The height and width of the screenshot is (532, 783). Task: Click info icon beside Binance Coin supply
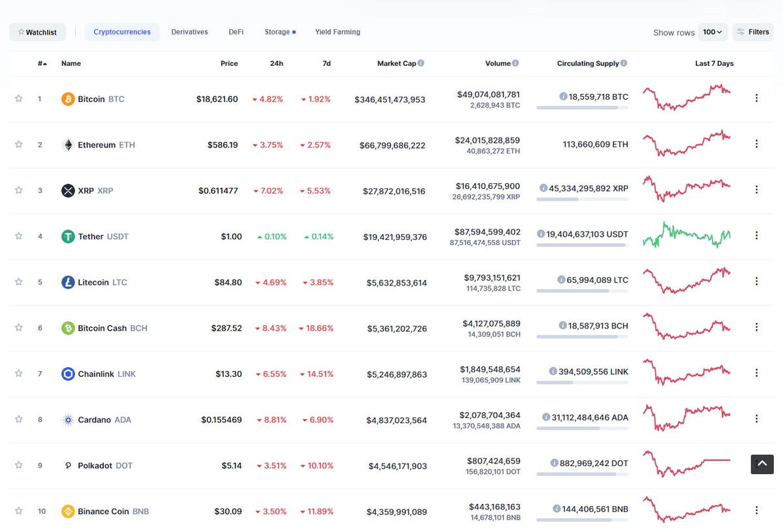pyautogui.click(x=557, y=509)
